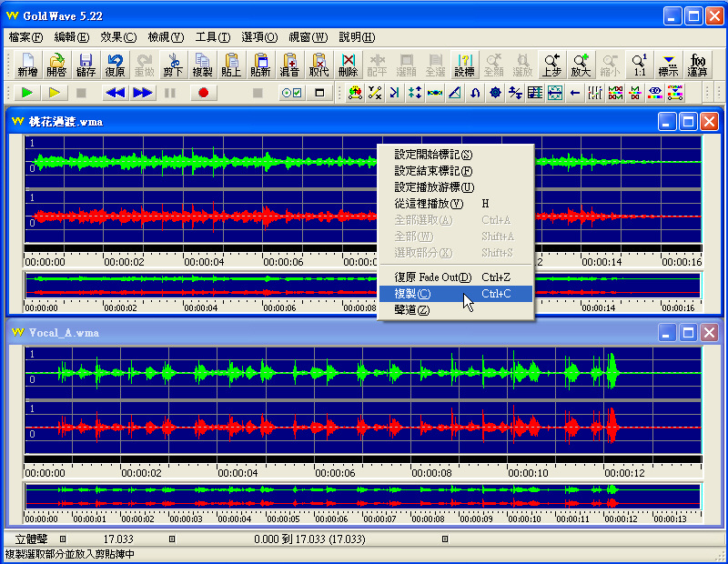The width and height of the screenshot is (728, 564).
Task: Click the 上步 (Previous Zoom) icon
Action: (x=551, y=65)
